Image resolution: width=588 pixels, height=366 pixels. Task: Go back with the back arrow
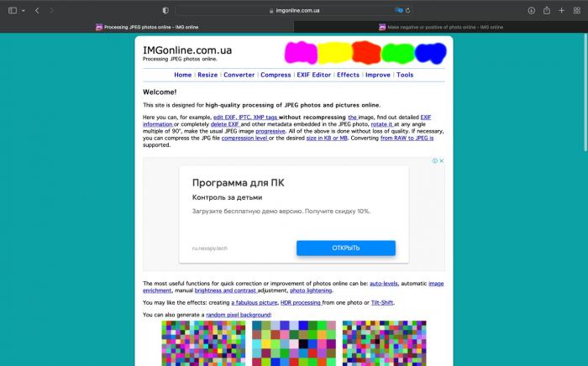[37, 10]
